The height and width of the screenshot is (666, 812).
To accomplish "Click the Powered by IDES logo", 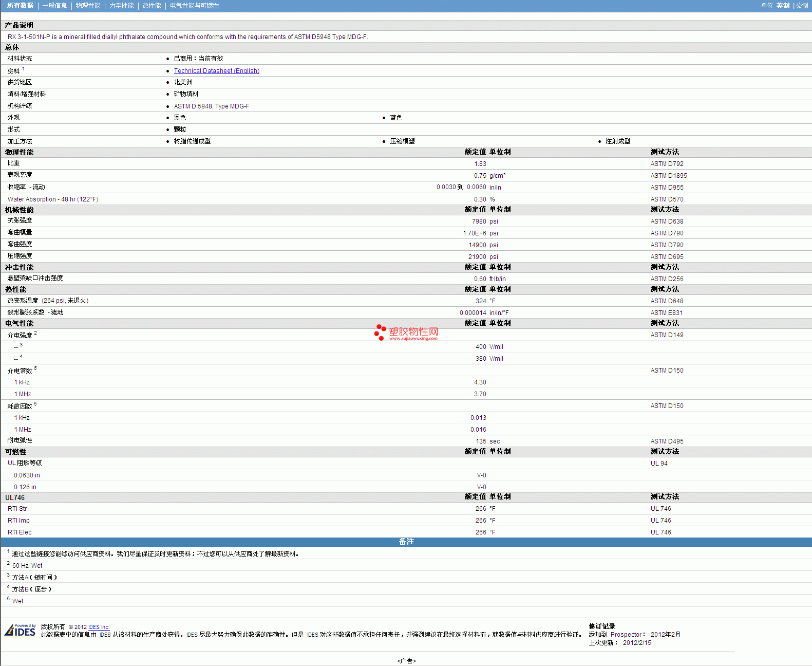I will pos(21,630).
